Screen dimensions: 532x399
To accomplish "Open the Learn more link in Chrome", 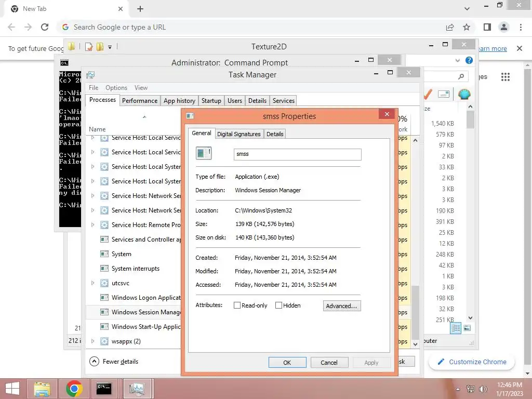I will click(x=492, y=48).
